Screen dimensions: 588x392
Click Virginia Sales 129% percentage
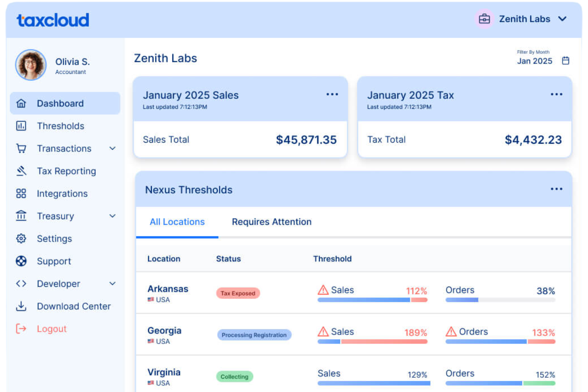(x=417, y=375)
